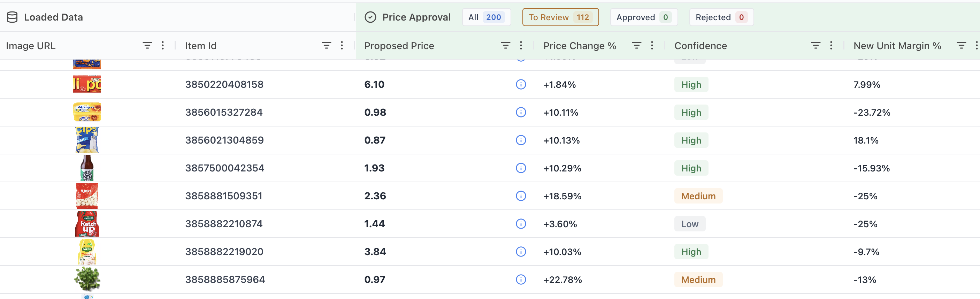The height and width of the screenshot is (299, 980).
Task: Click price change +22.78%
Action: point(562,279)
